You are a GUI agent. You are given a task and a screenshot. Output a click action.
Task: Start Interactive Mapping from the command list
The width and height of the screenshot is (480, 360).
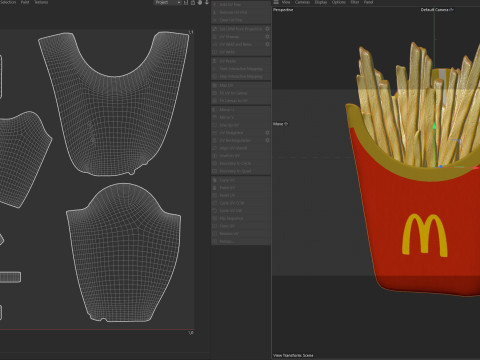click(x=241, y=69)
